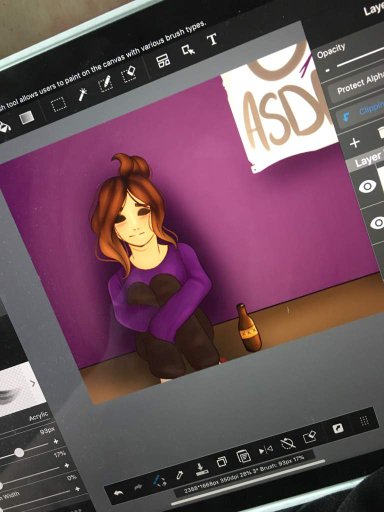Pick the Select Pen tool
Viewport: 384px width, 512px height.
(x=106, y=83)
